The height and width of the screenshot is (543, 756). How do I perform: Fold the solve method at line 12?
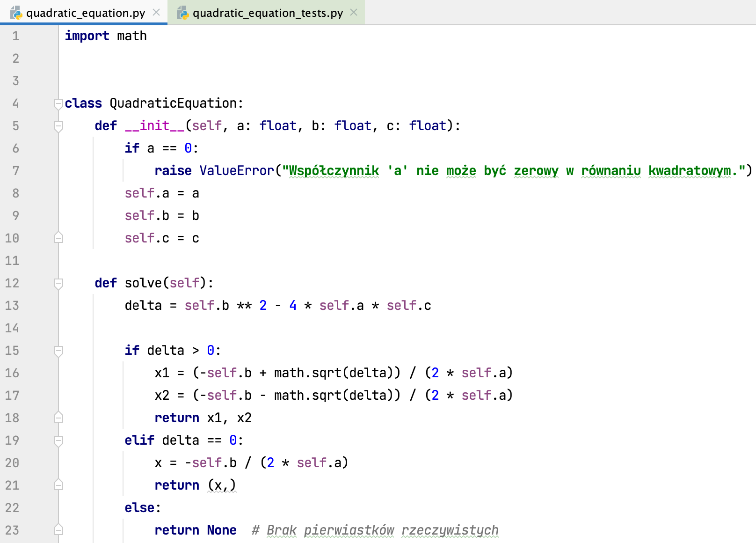[x=58, y=283]
